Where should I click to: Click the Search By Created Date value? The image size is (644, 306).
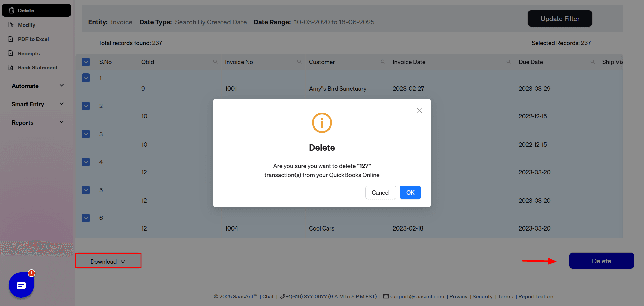(x=211, y=22)
